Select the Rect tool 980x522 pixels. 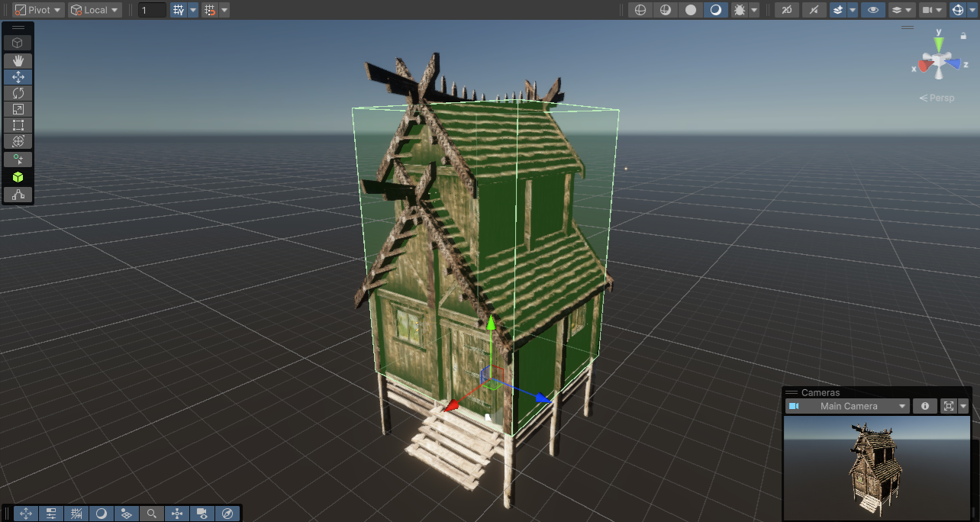click(x=18, y=124)
